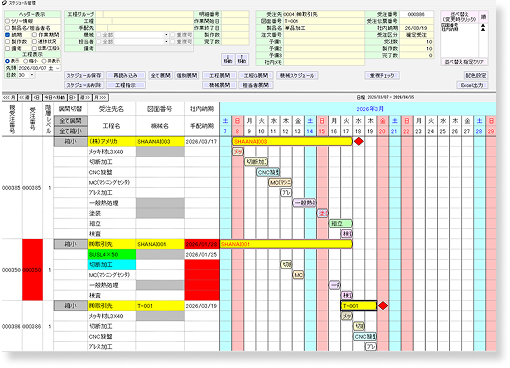Screen dimensions: 510x368
Task: Collapse order 000350 row with its 縮小 button
Action: 70,244
